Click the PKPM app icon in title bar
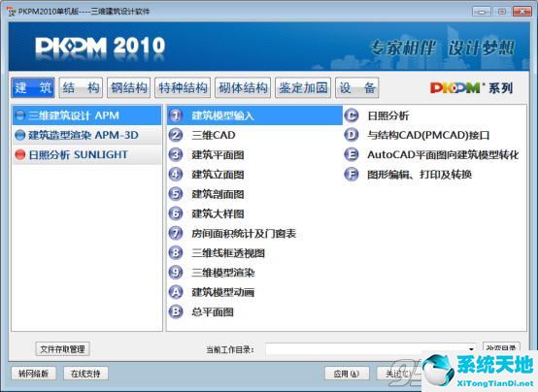Image resolution: width=538 pixels, height=392 pixels. [x=11, y=12]
